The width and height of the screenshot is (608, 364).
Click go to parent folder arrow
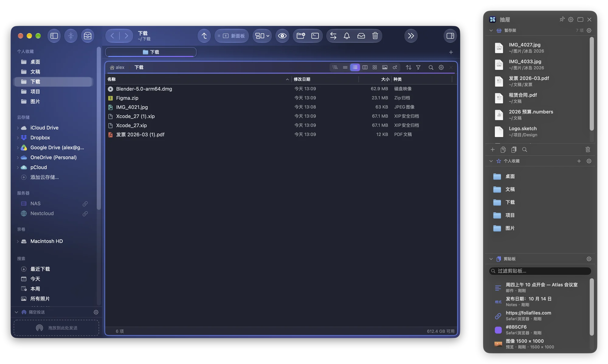pyautogui.click(x=204, y=36)
